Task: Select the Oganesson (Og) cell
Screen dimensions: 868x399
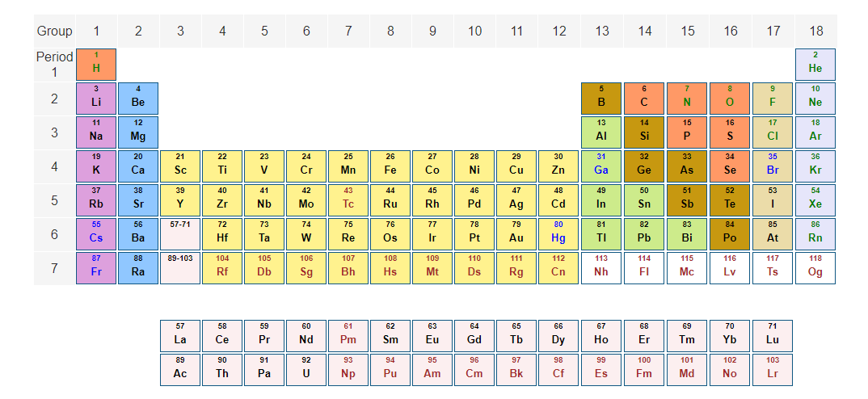Action: coord(815,268)
